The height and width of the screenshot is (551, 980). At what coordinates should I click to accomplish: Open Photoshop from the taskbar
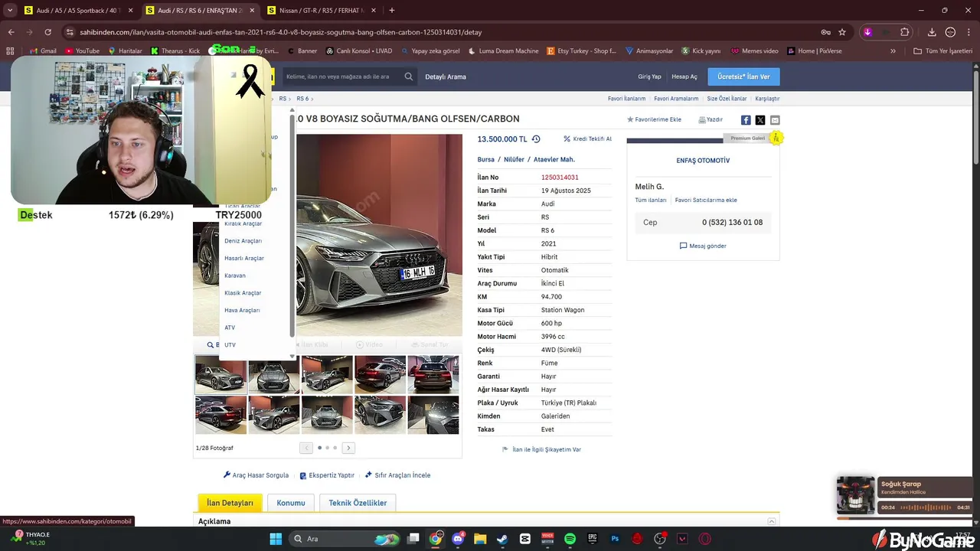click(615, 539)
